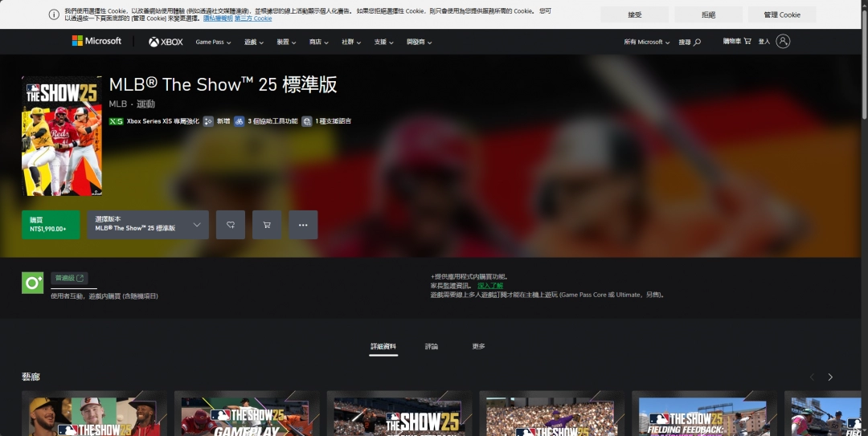Expand the Game Pass menu
The height and width of the screenshot is (436, 868).
213,42
